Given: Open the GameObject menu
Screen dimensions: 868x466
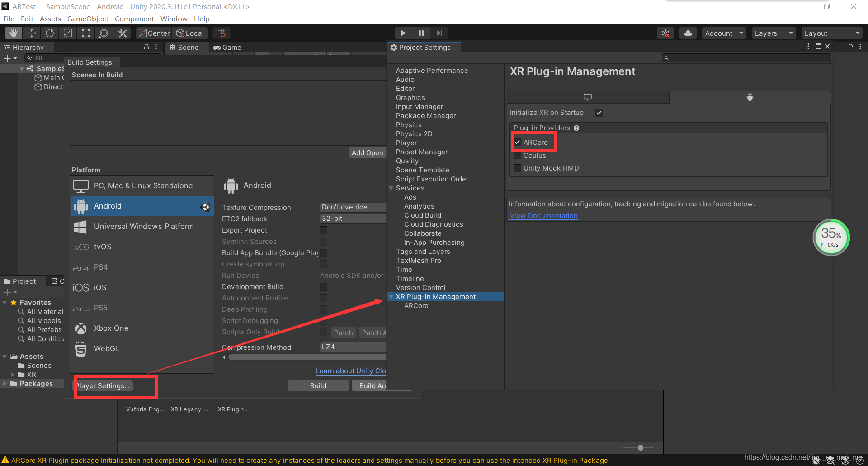Looking at the screenshot, I should (88, 19).
